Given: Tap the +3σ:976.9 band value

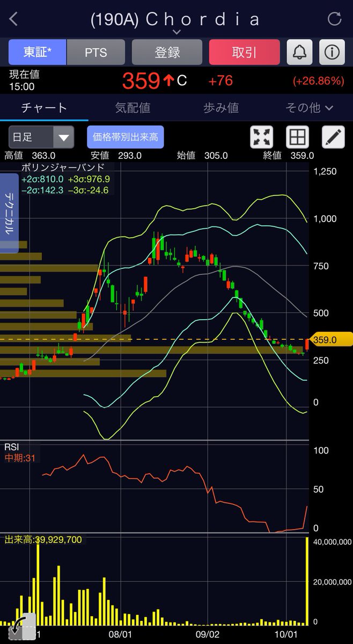Looking at the screenshot, I should coord(89,179).
